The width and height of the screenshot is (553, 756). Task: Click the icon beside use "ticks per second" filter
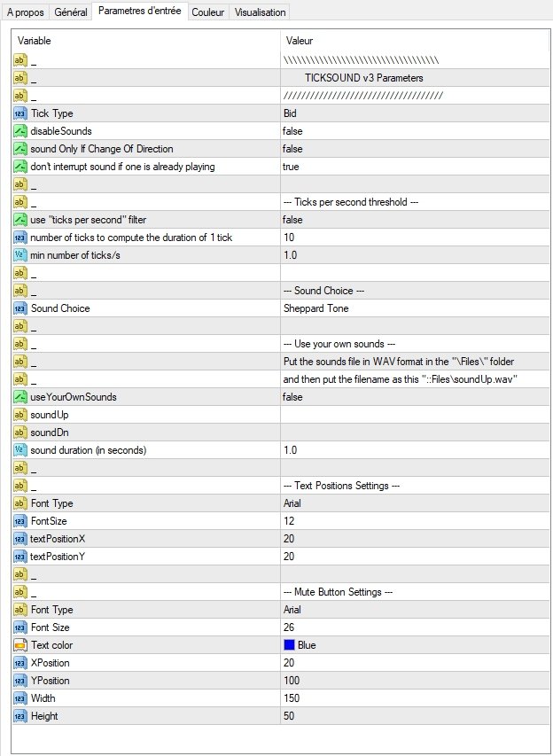click(x=20, y=220)
